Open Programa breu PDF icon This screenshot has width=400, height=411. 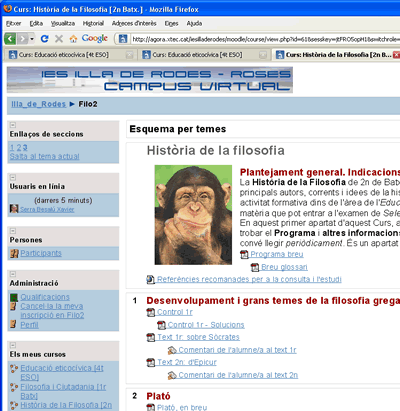[x=244, y=254]
